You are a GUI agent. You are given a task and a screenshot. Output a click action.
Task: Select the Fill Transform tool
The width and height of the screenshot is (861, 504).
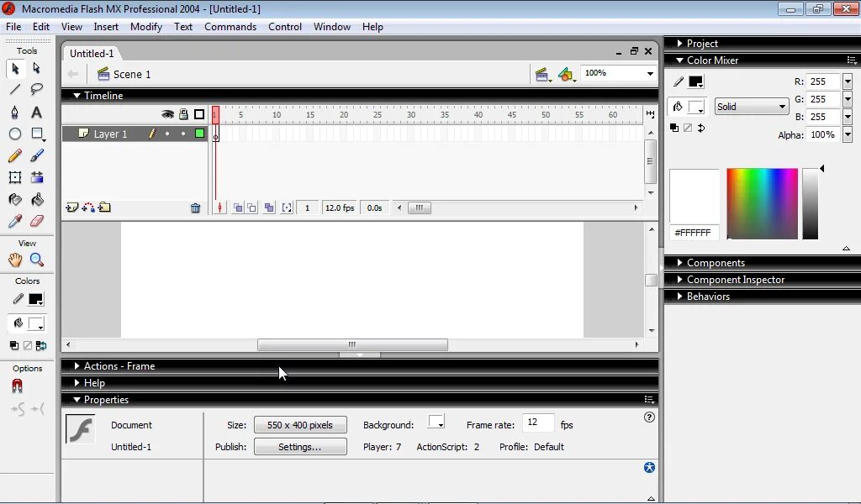tap(37, 177)
